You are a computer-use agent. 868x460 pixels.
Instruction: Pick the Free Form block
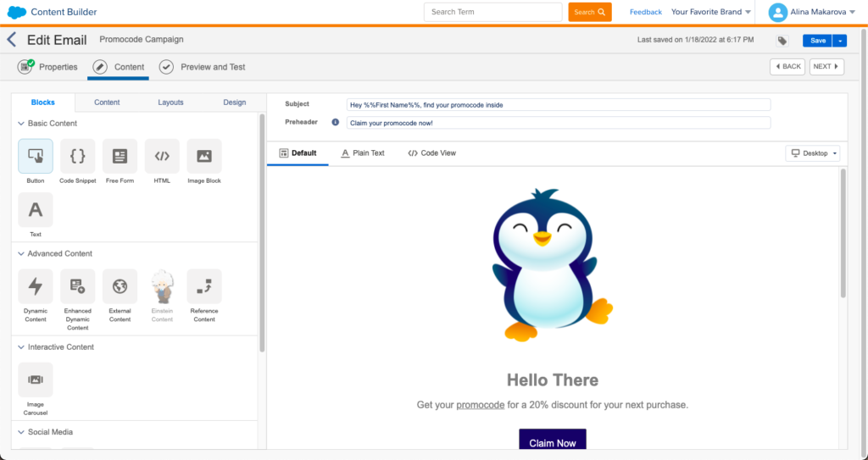point(120,156)
